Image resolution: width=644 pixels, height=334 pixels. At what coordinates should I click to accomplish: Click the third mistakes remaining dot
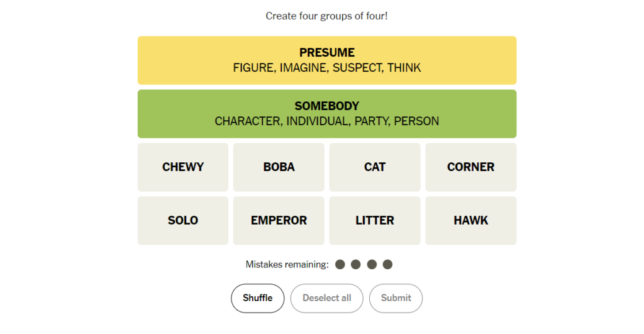tap(372, 264)
